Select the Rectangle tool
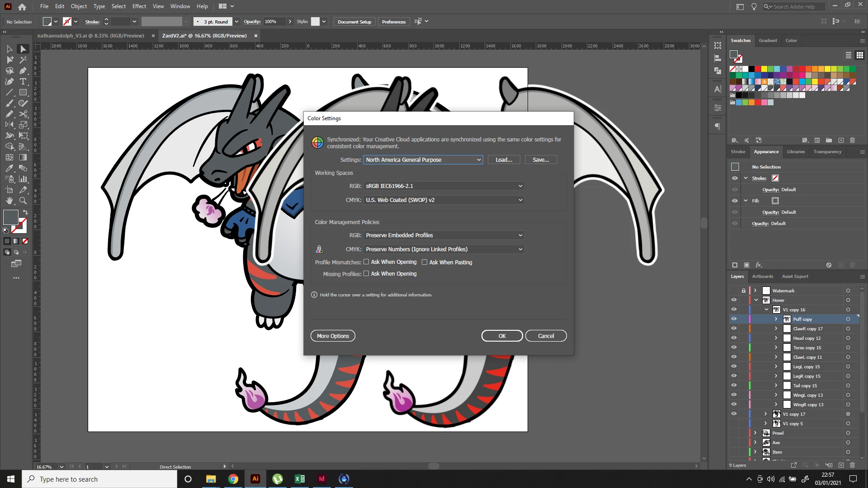Screen dimensions: 868x488 (x=23, y=93)
